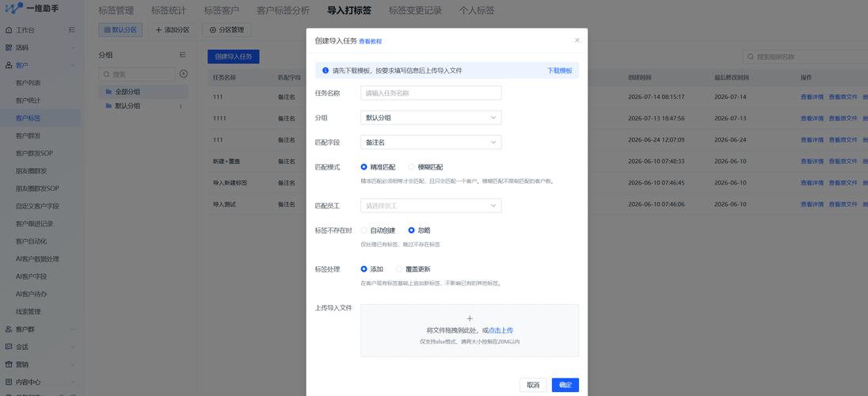Expand the 活码 sidebar section
The height and width of the screenshot is (396, 868).
coord(73,48)
